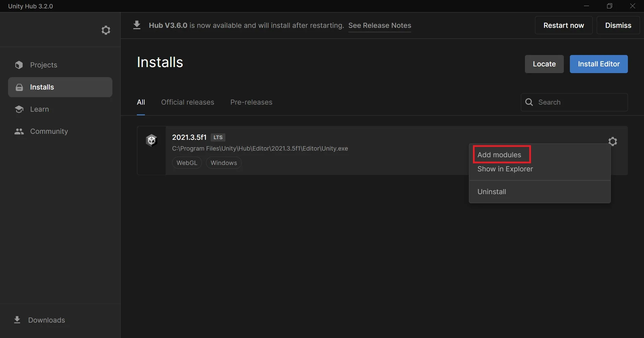The image size is (644, 338).
Task: Dismiss the update notification
Action: coord(618,25)
